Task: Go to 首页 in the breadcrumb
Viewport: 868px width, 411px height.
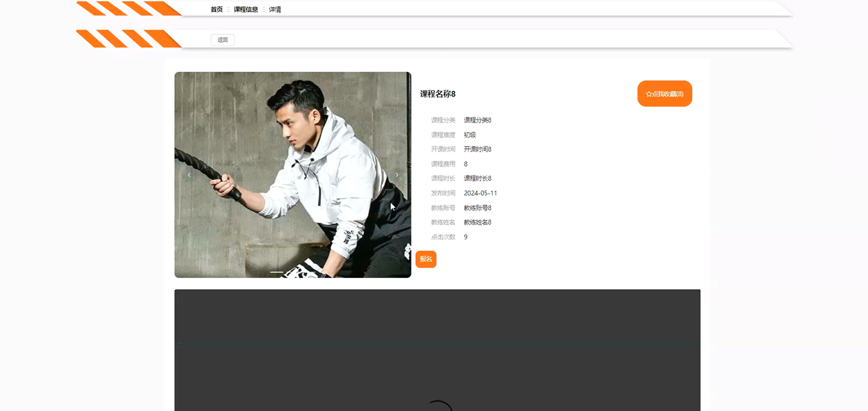Action: pyautogui.click(x=217, y=9)
